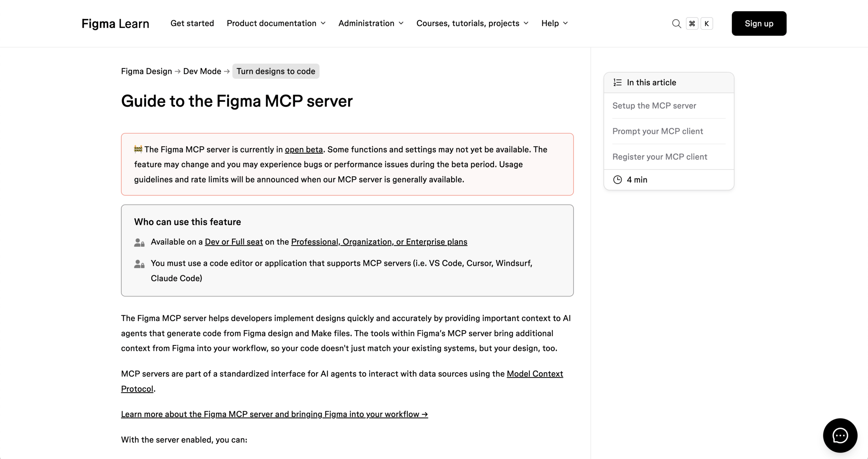Click the Figma Learn logo

click(x=115, y=23)
